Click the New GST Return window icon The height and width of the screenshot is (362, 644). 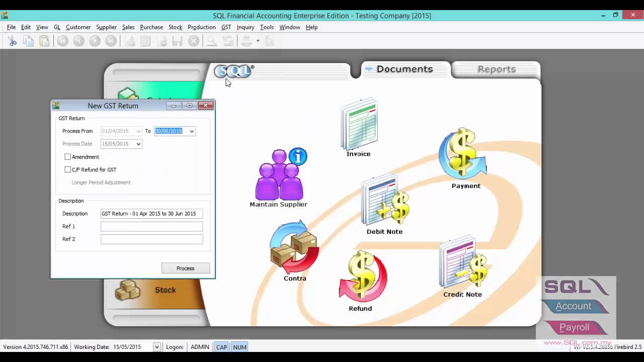[x=56, y=106]
